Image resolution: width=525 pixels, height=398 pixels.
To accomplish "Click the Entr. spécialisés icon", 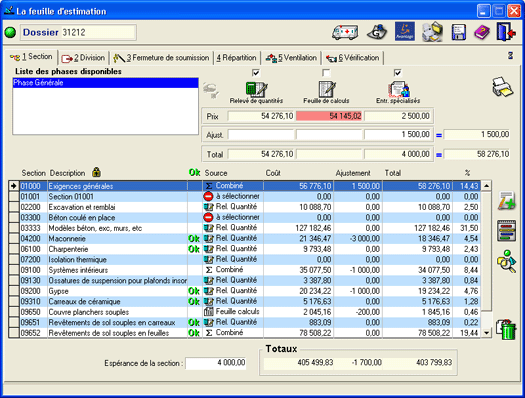I will point(399,89).
